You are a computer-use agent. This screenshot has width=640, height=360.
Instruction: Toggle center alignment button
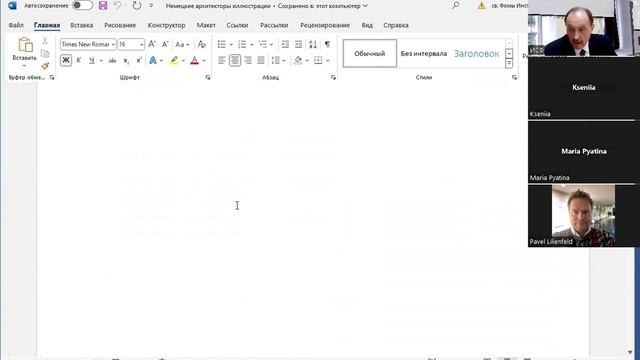235,60
